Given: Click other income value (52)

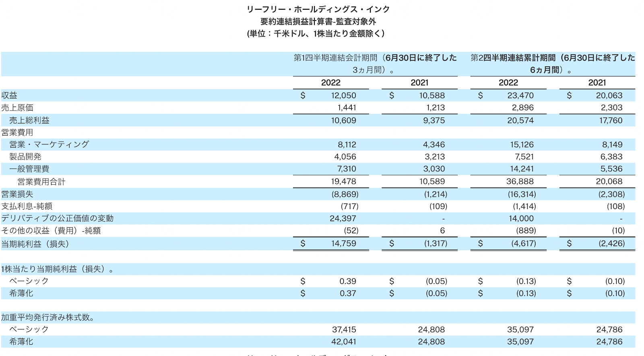Looking at the screenshot, I should pos(351,230).
